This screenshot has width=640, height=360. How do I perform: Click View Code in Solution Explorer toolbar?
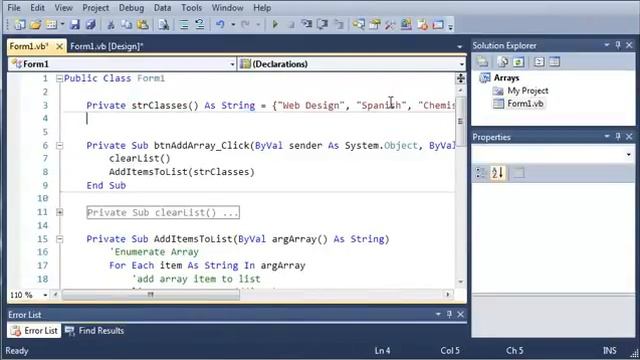coord(539,62)
